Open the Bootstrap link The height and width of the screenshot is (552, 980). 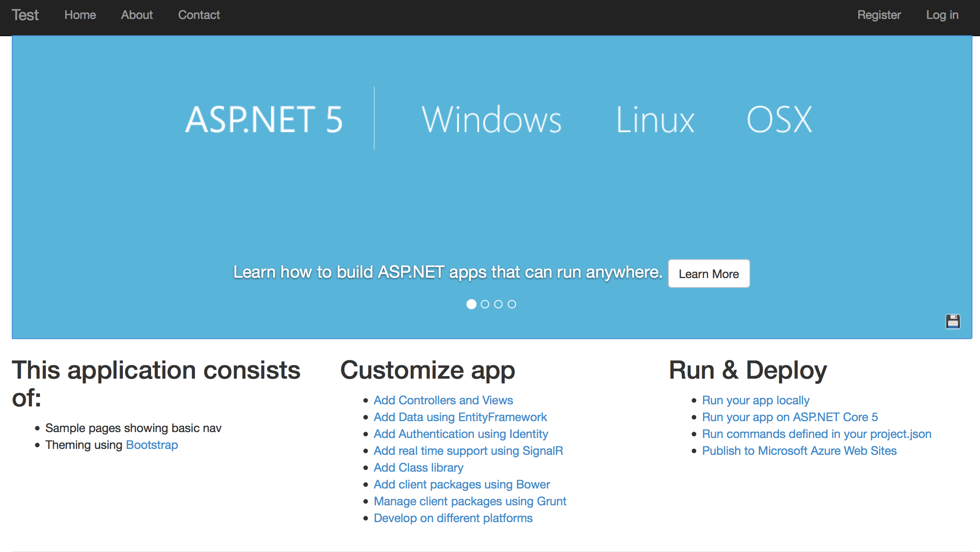[x=152, y=445]
